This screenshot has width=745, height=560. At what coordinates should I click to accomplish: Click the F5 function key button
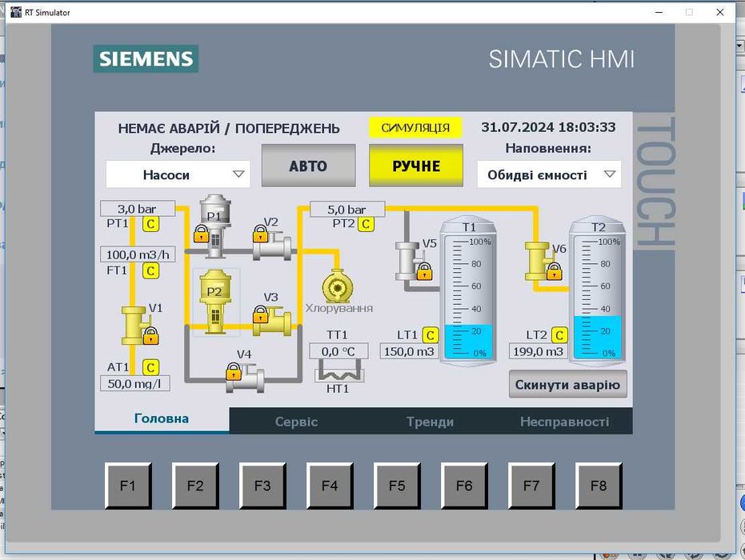pyautogui.click(x=397, y=486)
